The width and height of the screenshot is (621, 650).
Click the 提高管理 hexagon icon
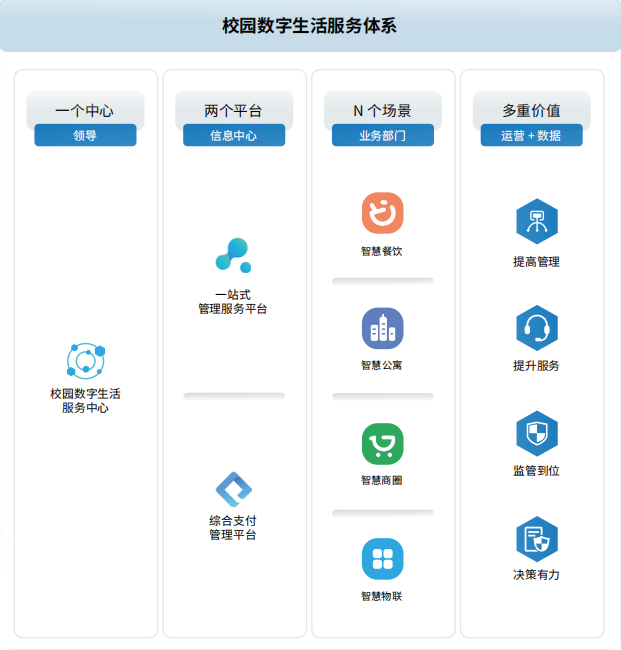536,222
